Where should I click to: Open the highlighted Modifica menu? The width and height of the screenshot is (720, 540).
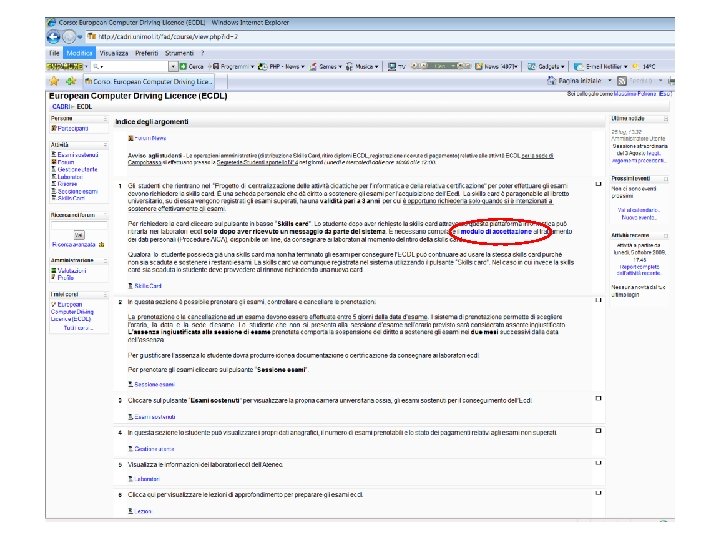[x=79, y=53]
